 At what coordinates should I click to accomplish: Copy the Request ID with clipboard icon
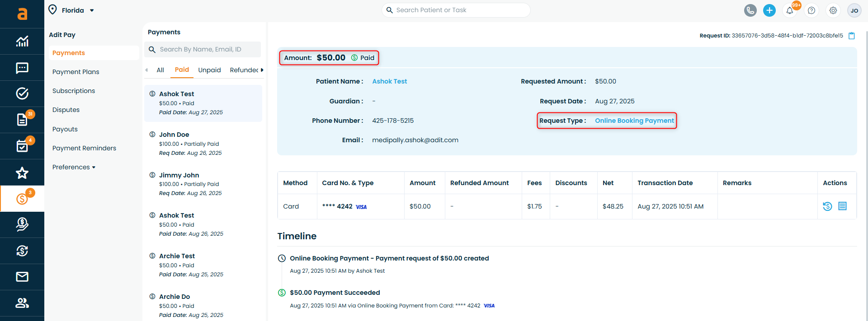pos(852,36)
